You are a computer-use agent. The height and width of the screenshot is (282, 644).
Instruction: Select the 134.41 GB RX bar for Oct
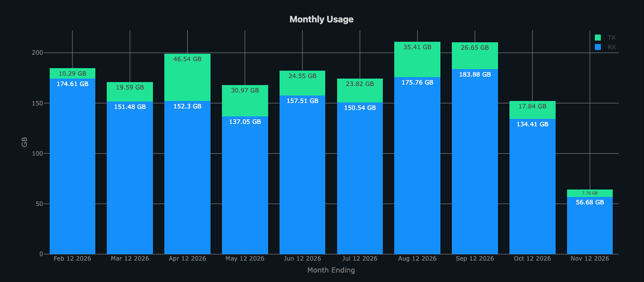pos(532,187)
